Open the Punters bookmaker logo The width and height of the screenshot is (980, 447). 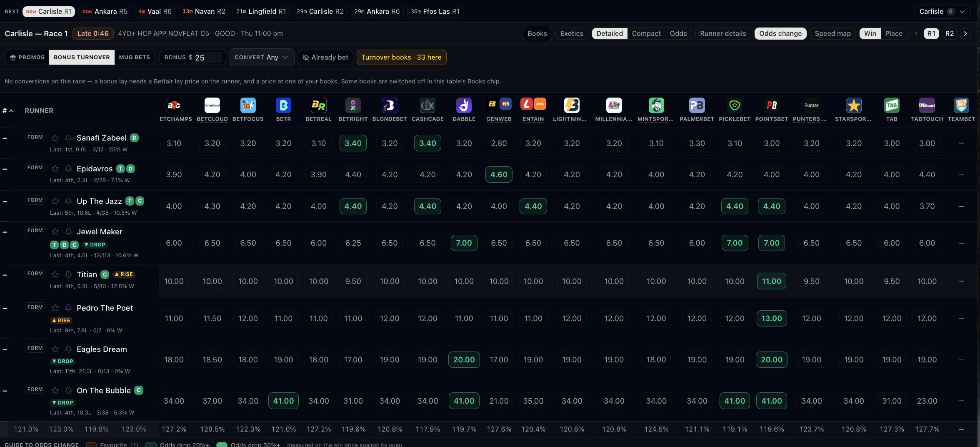pos(811,105)
